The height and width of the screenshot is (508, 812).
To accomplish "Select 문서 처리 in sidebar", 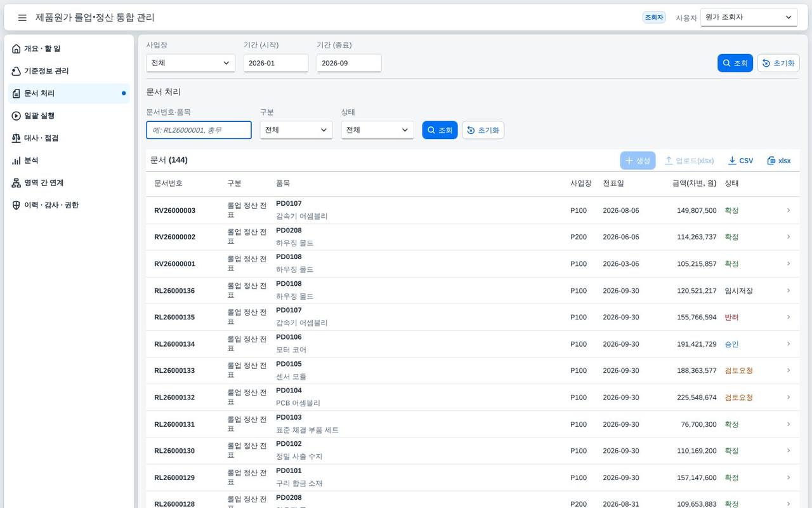I will point(69,93).
